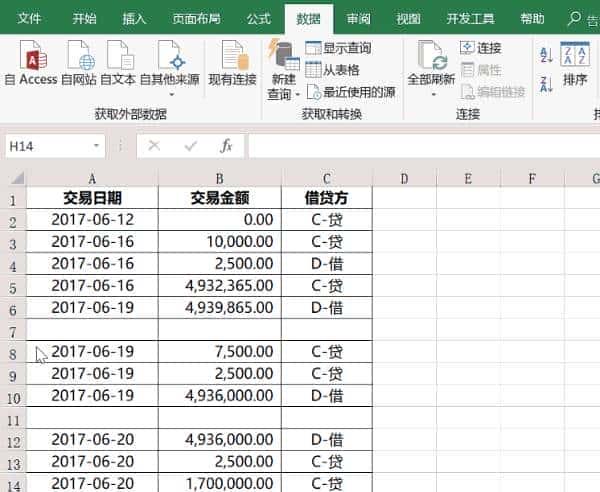Select column A header
Screen dimensions: 600x492
pos(92,179)
